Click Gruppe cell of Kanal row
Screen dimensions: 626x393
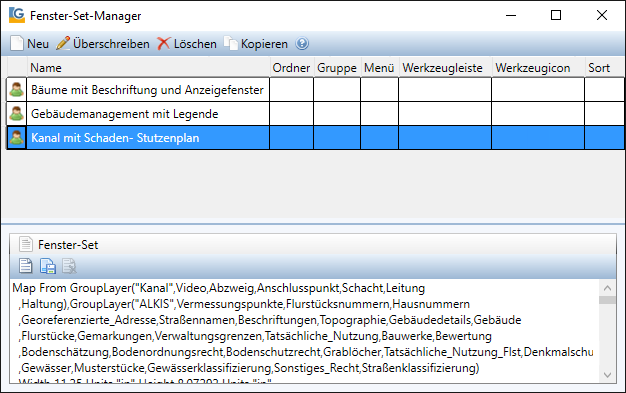point(337,137)
